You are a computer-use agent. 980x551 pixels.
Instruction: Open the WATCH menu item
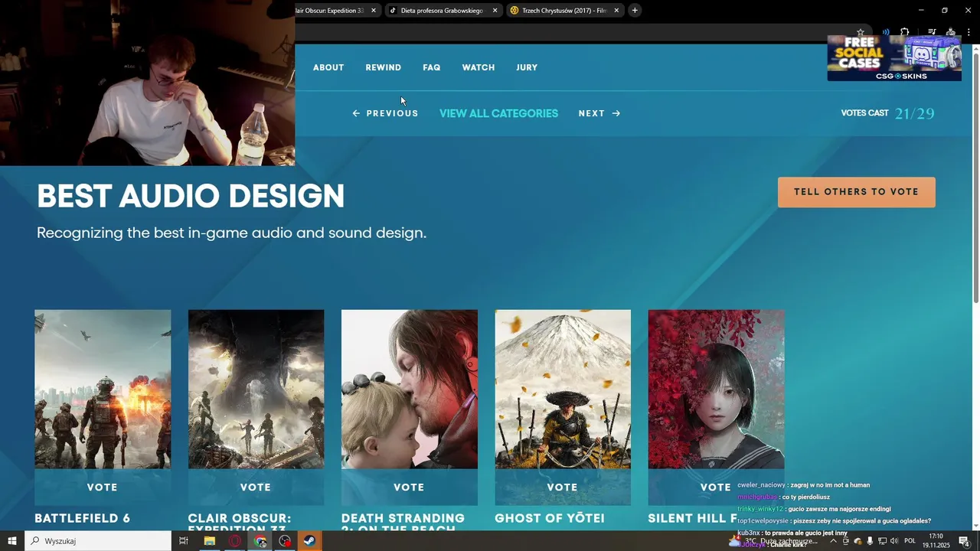[479, 67]
